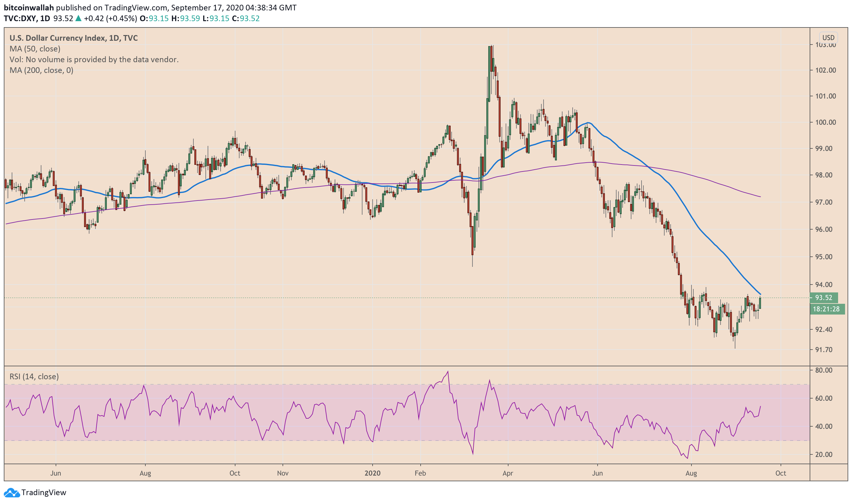The height and width of the screenshot is (504, 852).
Task: Click the Oct label at far right
Action: click(x=781, y=473)
